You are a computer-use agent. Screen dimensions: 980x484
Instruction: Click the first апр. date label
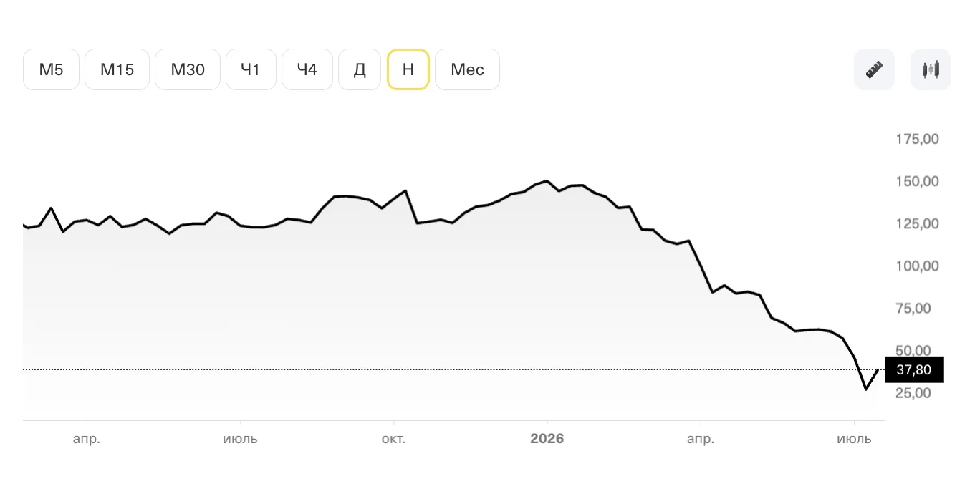click(87, 439)
